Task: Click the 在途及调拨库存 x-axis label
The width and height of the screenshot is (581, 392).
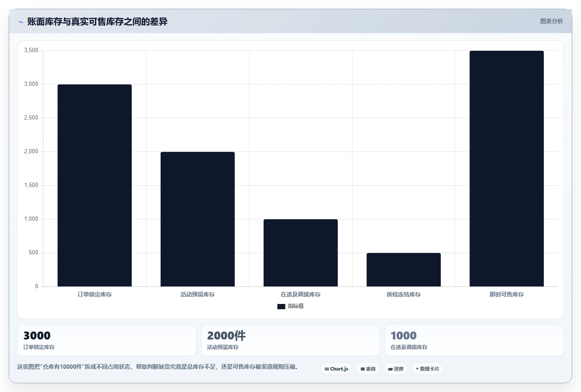Action: (x=300, y=295)
